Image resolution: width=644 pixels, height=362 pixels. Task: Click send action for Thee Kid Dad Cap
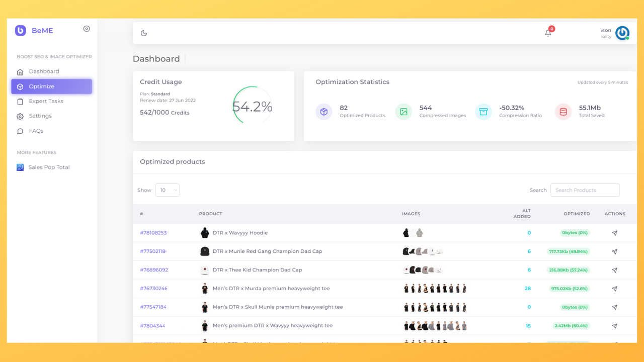(614, 270)
